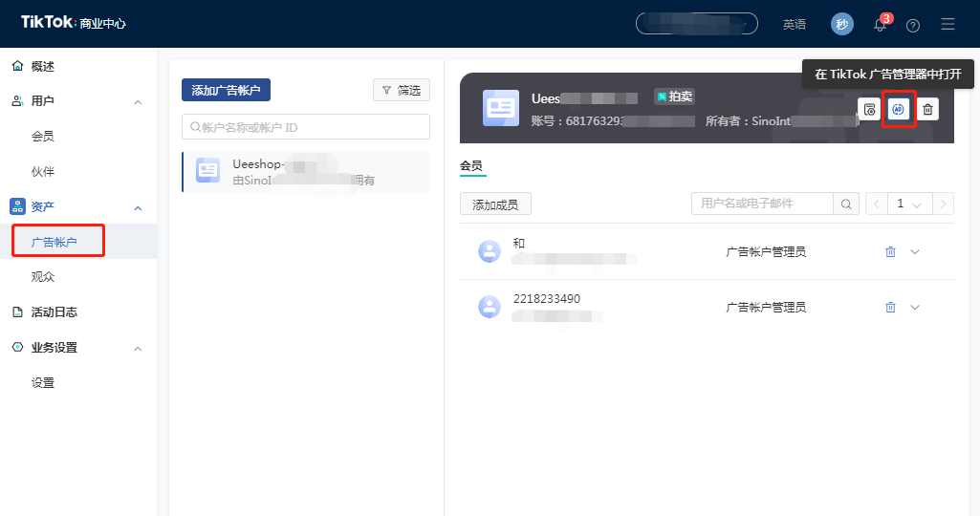Collapse the 用户 section chevron
This screenshot has width=980, height=516.
tap(138, 102)
